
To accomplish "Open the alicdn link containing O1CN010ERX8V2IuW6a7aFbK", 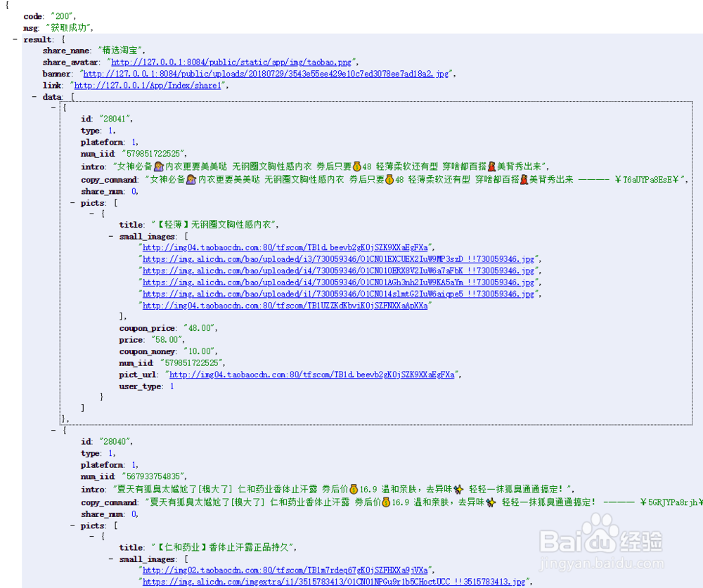I will pyautogui.click(x=339, y=270).
